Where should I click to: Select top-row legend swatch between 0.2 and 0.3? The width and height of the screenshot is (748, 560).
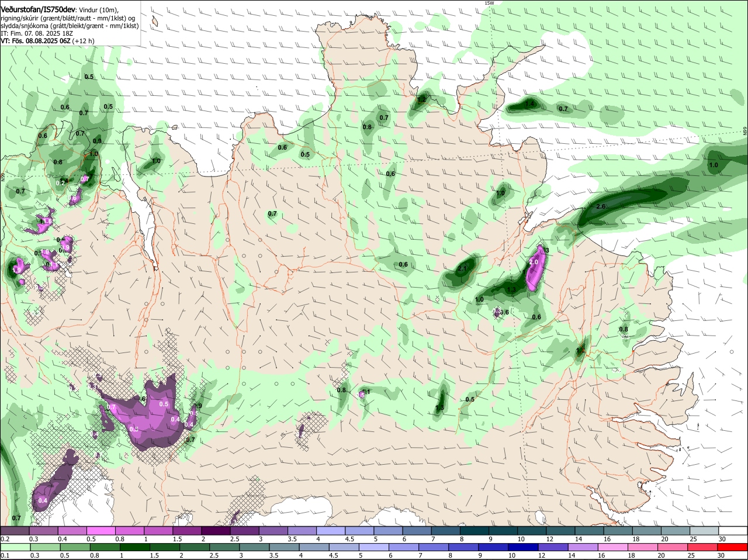pos(15,531)
